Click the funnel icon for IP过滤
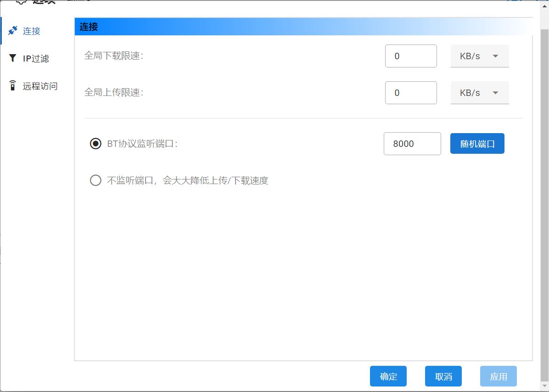The height and width of the screenshot is (392, 549). [13, 58]
